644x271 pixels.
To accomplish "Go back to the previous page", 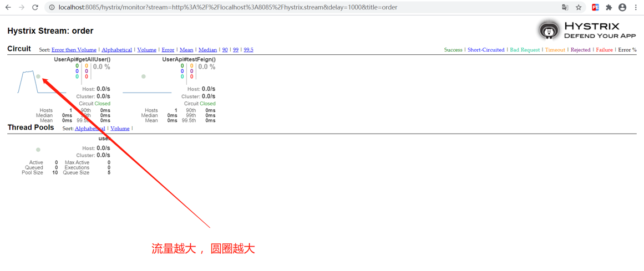I will coord(8,7).
